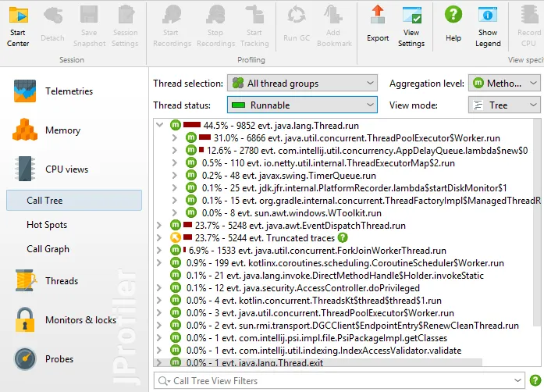Expand the ForkJoinWorkerThread.run node
The image size is (544, 392).
[x=159, y=251]
